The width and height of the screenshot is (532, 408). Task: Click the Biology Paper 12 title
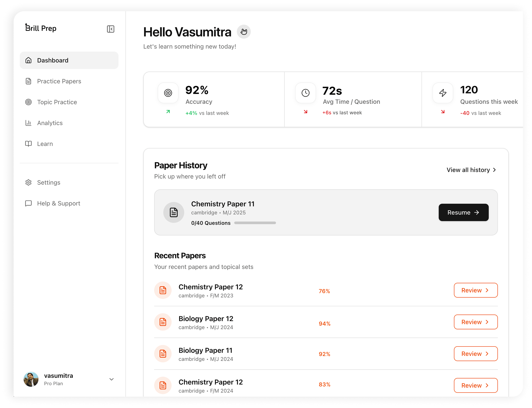point(206,318)
